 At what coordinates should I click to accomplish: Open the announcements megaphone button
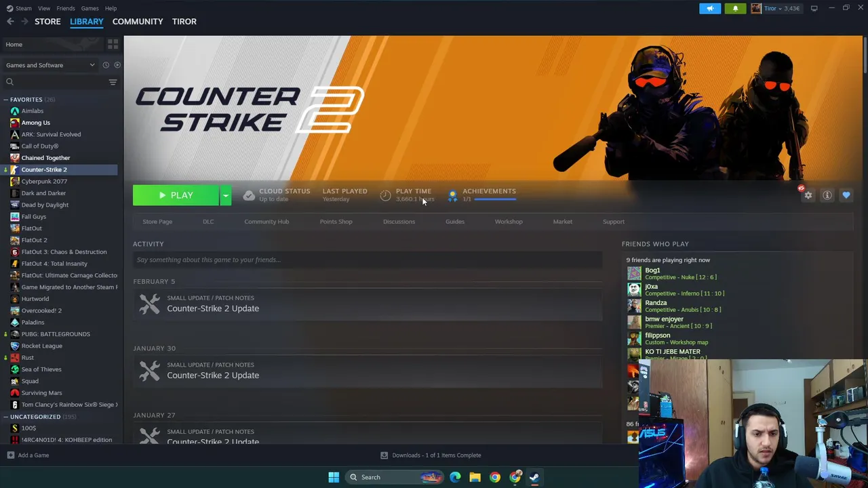coord(710,8)
